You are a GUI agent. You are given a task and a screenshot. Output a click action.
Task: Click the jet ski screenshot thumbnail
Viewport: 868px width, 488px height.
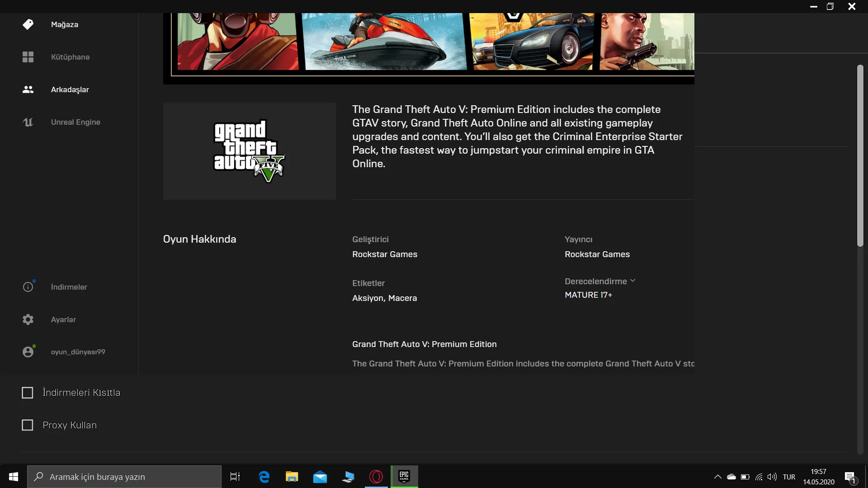click(384, 41)
